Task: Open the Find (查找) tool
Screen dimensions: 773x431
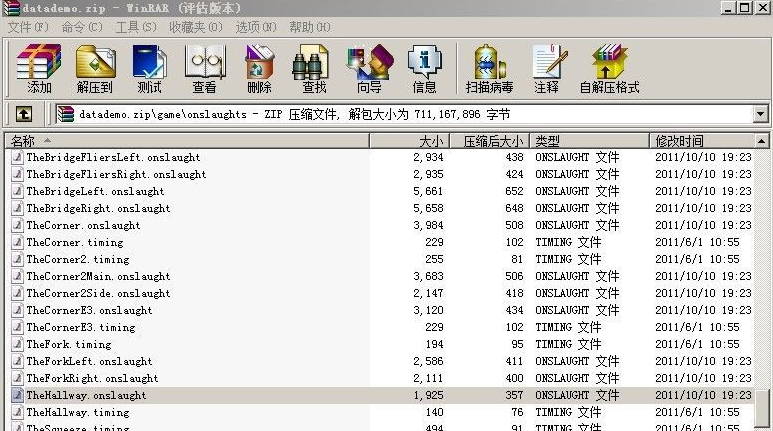Action: click(x=314, y=68)
